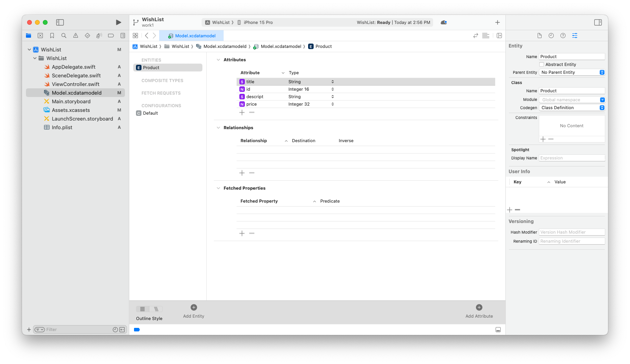Add a new editor tab with plus

click(498, 22)
